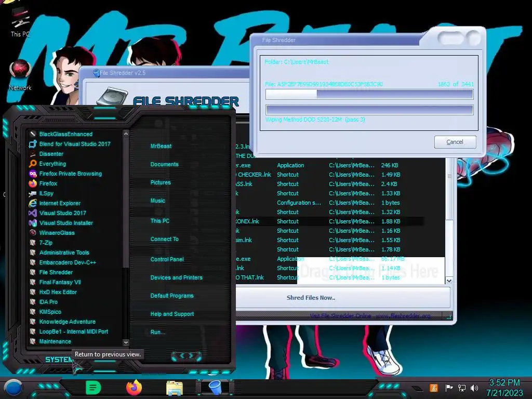The width and height of the screenshot is (532, 399).
Task: Click the Start orb button
Action: click(14, 388)
